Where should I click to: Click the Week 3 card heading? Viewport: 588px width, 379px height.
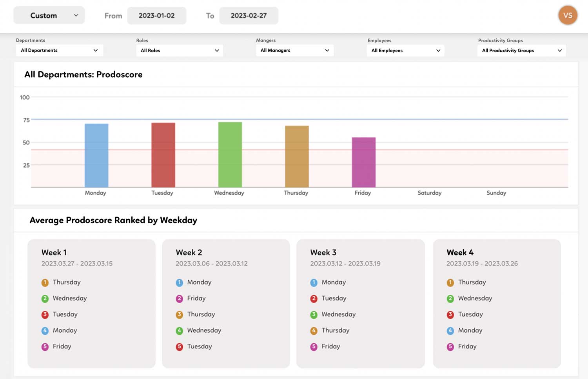point(323,252)
